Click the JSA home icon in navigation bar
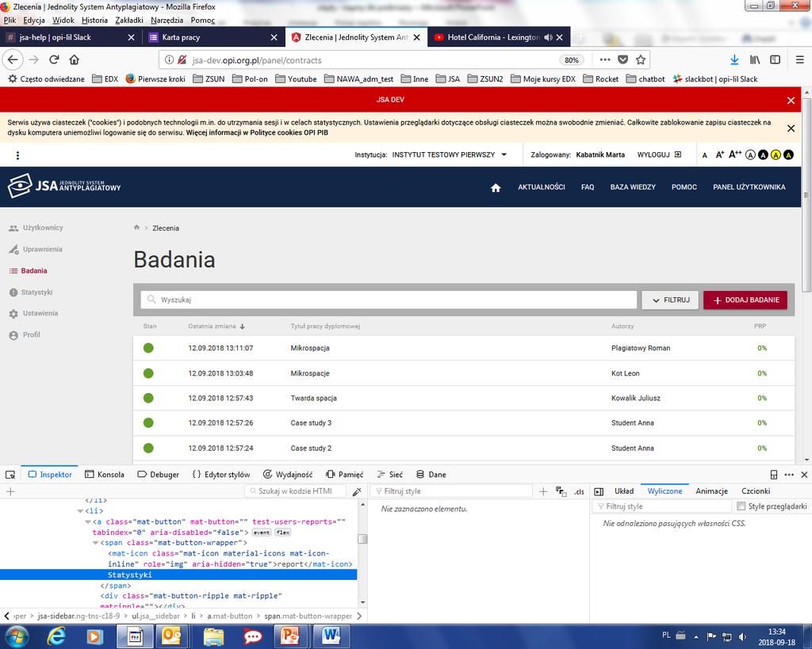 (x=496, y=187)
